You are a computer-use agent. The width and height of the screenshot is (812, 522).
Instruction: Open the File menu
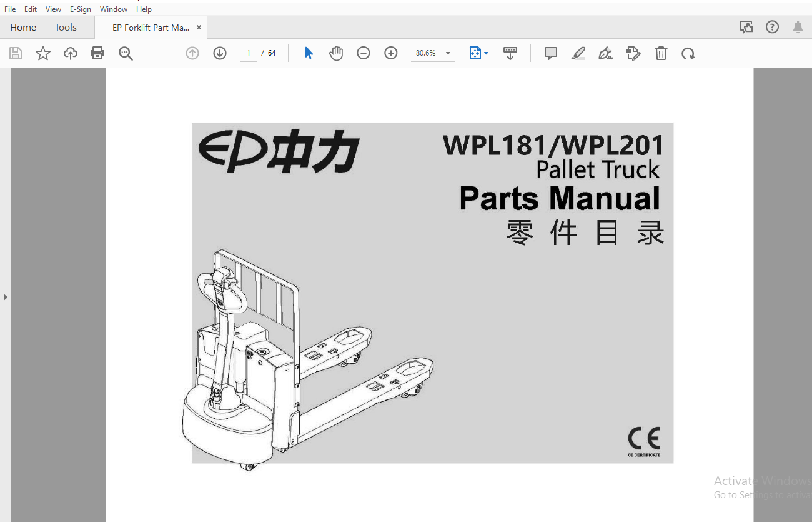coord(10,9)
